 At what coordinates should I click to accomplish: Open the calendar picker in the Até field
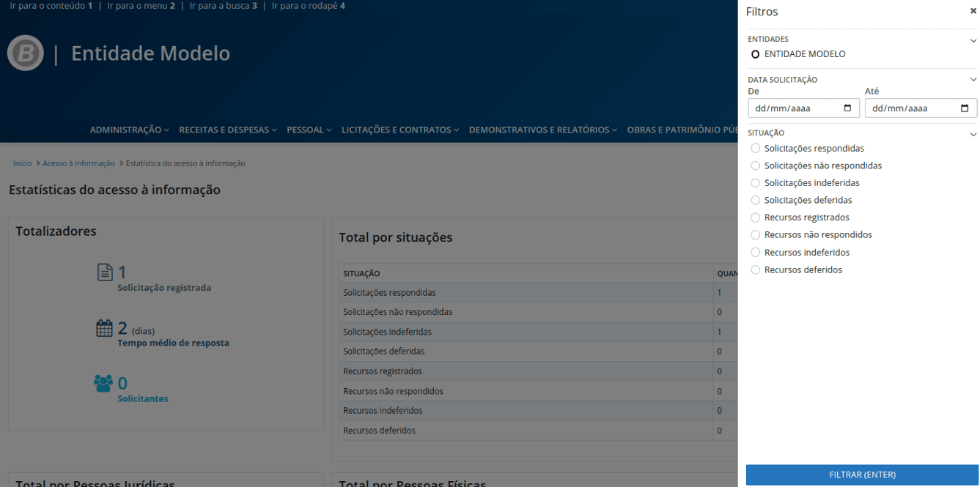tap(965, 108)
